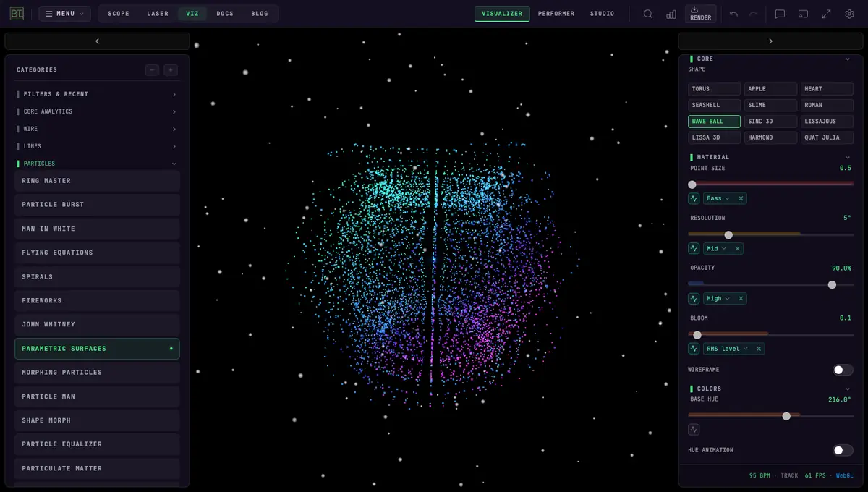Screen dimensions: 868x492
Task: Toggle the Wireframe switch
Action: pos(843,370)
